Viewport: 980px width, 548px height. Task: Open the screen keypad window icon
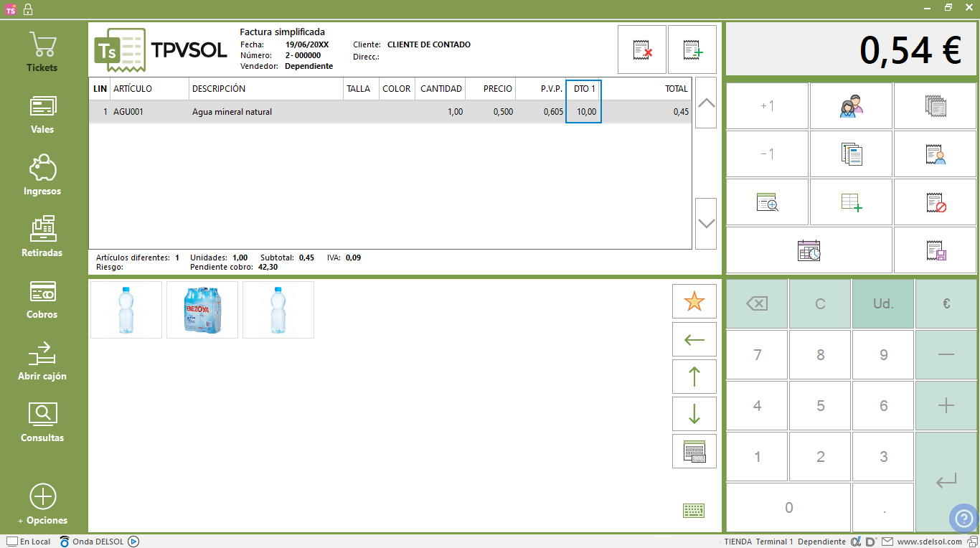coord(694,451)
